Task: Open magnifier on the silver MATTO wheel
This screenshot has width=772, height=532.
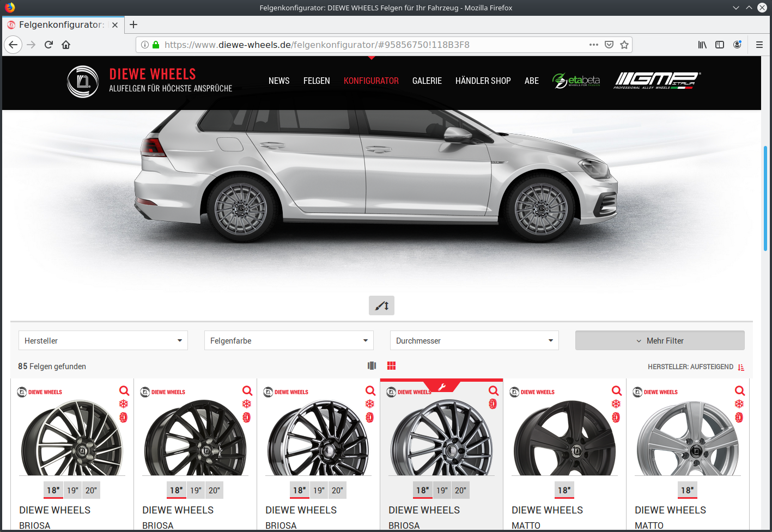Action: [x=740, y=390]
